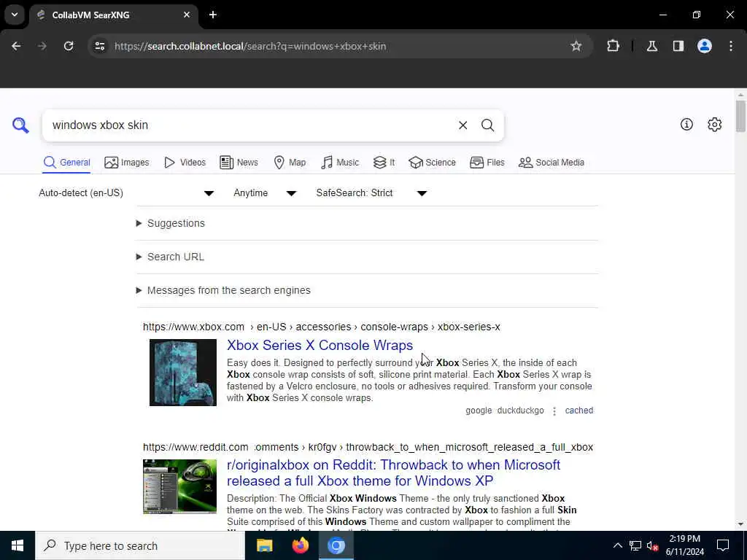Switch to the Social Media tab

click(x=551, y=163)
